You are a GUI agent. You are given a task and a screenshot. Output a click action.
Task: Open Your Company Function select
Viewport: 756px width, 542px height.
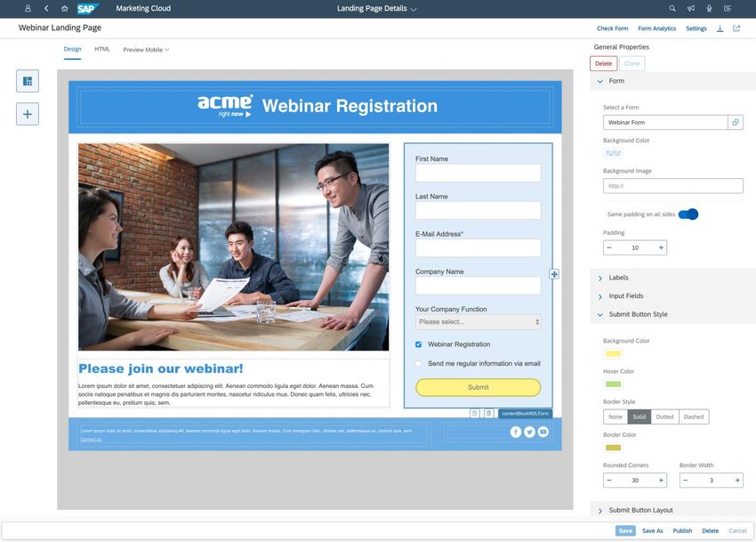478,322
